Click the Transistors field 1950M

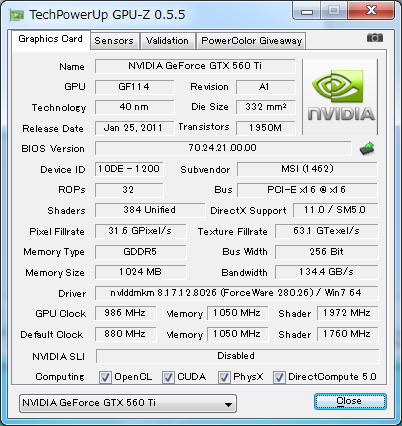pos(266,128)
